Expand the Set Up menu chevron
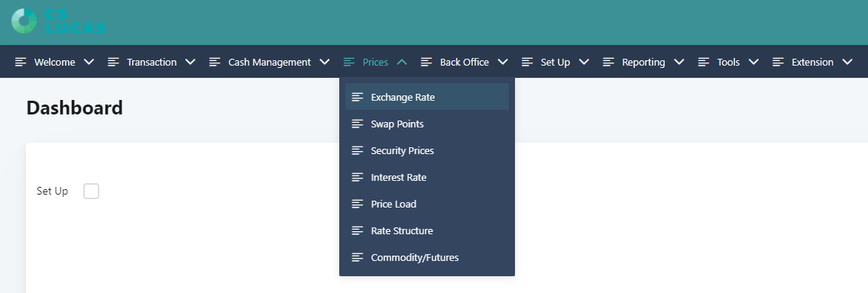 pos(584,62)
